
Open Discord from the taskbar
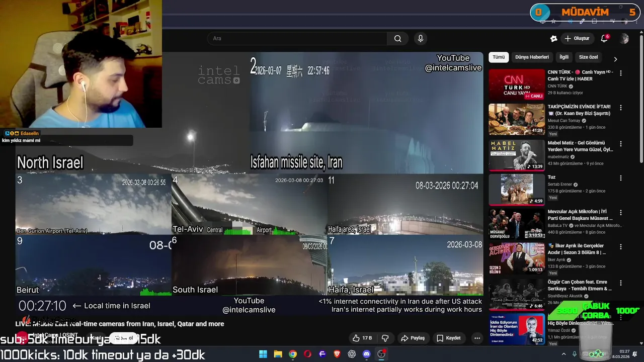[x=367, y=354]
